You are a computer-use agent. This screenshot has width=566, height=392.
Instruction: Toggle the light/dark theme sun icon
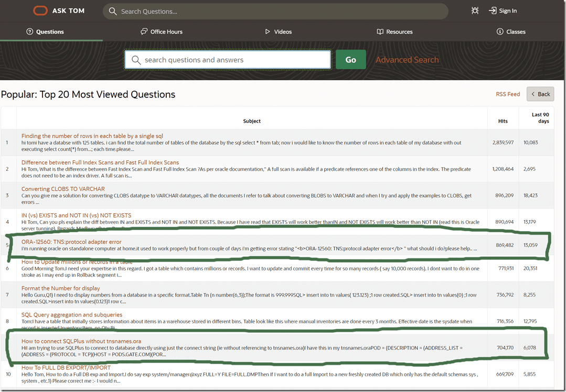475,10
